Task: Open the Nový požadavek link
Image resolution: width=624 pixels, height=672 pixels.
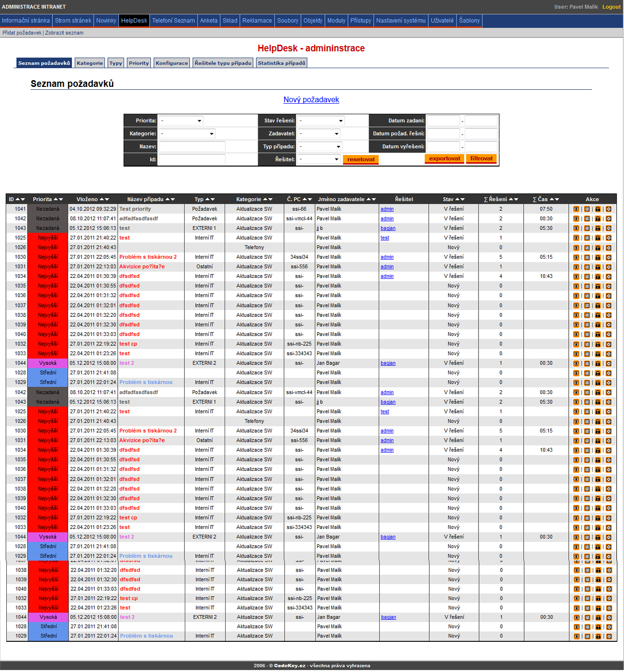Action: point(311,99)
